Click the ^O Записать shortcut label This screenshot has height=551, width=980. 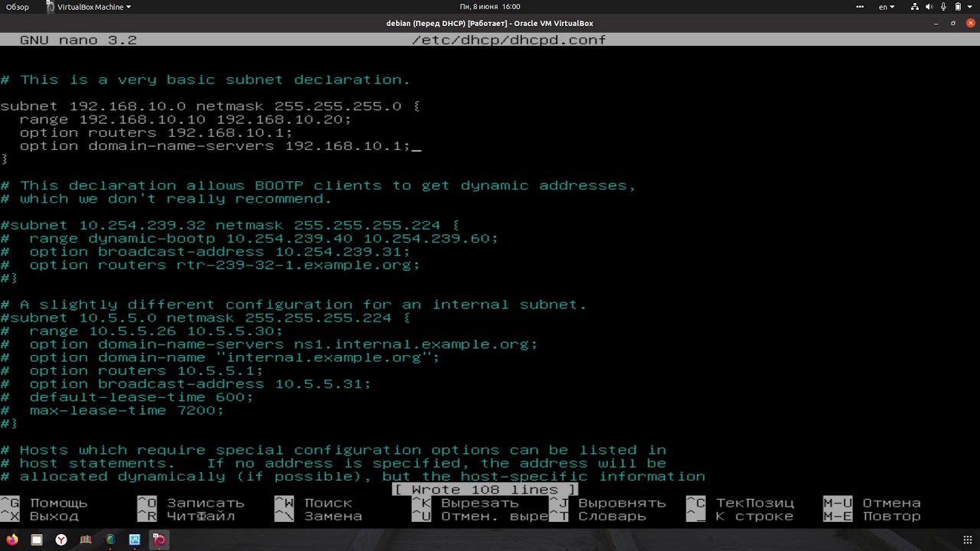pos(191,504)
